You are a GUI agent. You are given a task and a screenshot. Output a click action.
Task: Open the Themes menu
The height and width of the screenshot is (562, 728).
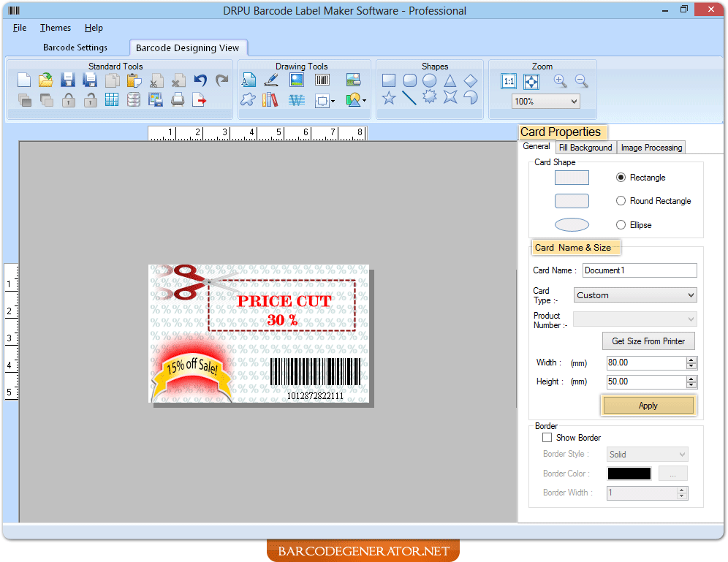(55, 28)
